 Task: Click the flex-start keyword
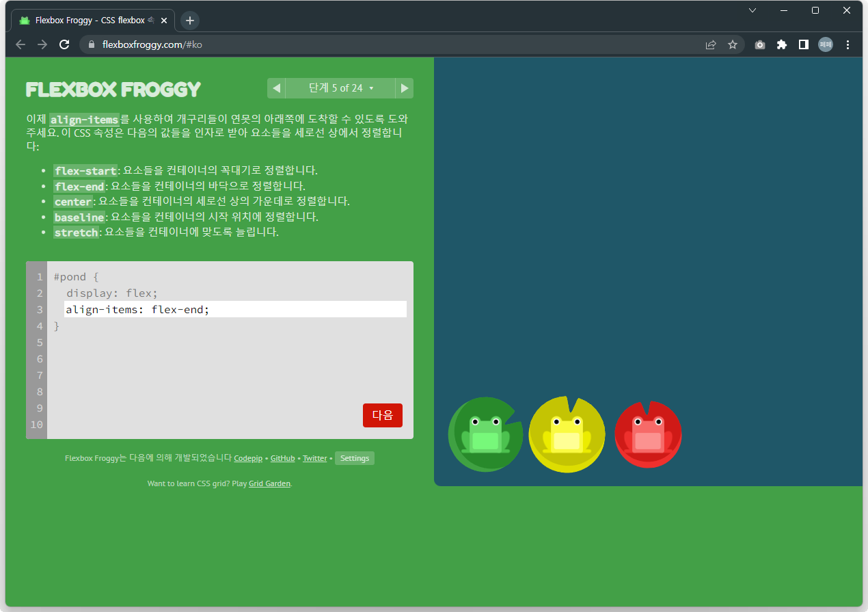(x=85, y=170)
